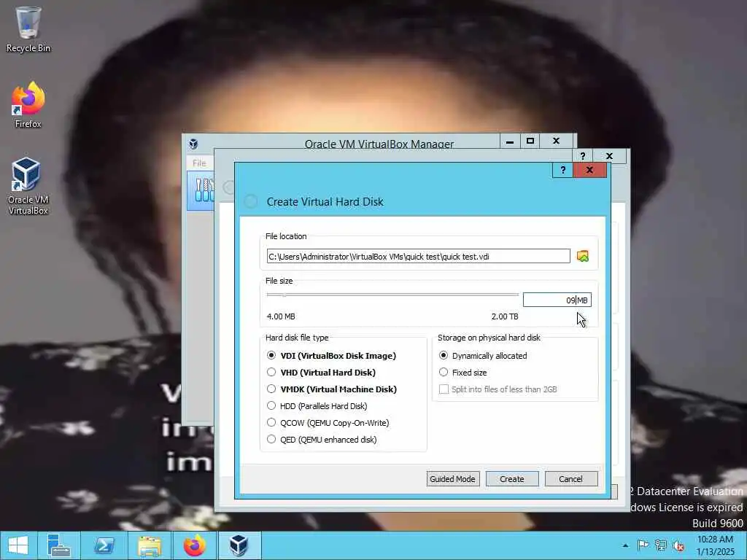Select QED (QEMU enhanced disk) type
Image resolution: width=747 pixels, height=560 pixels.
click(322, 440)
